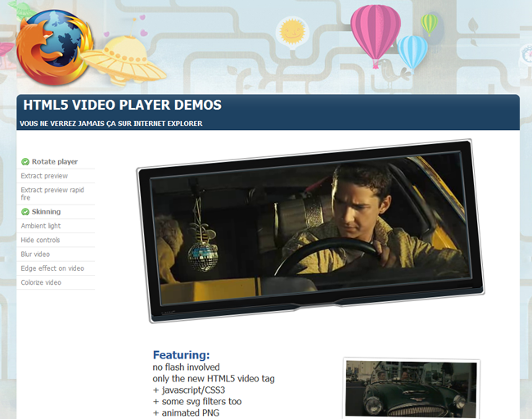This screenshot has height=419, width=532.
Task: Click the HTML5 Video Player Demos heading
Action: (122, 106)
